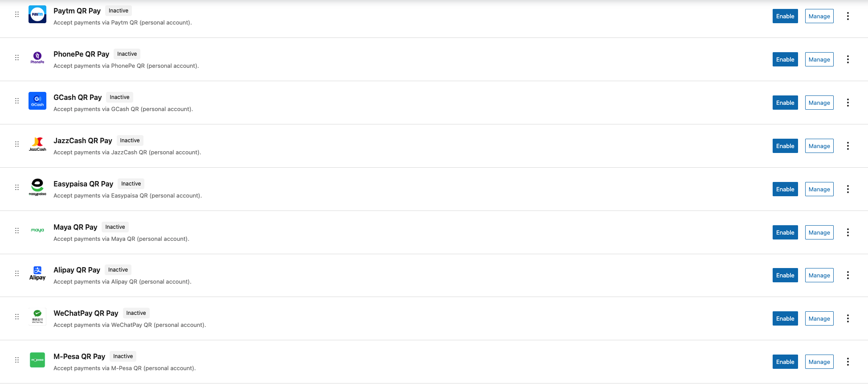Click the PhonePe logo icon
This screenshot has width=868, height=388.
click(x=37, y=58)
